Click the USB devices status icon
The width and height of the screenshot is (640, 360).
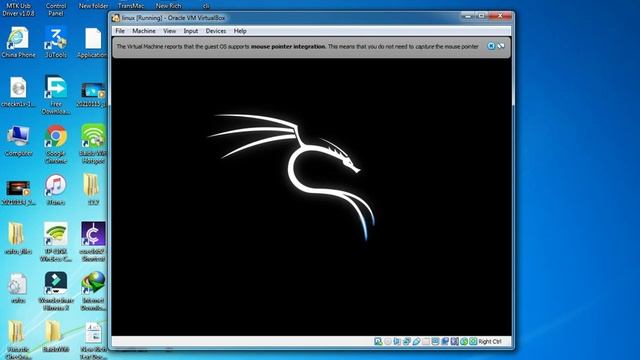[416, 341]
